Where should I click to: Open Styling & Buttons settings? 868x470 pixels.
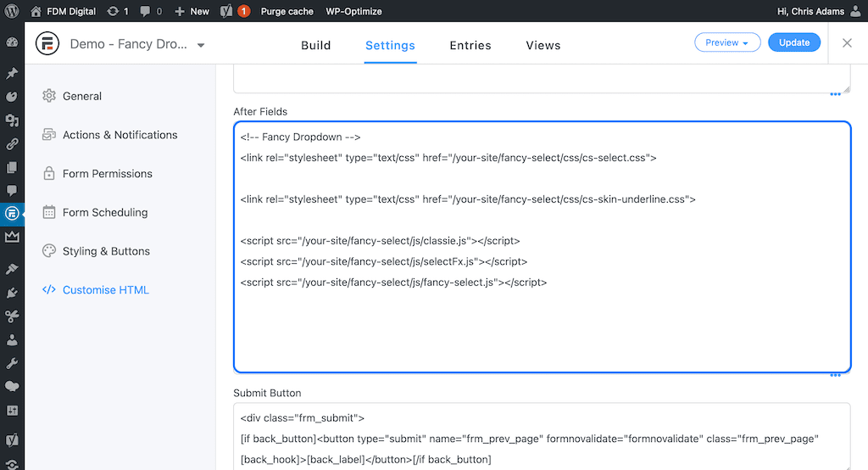coord(106,251)
